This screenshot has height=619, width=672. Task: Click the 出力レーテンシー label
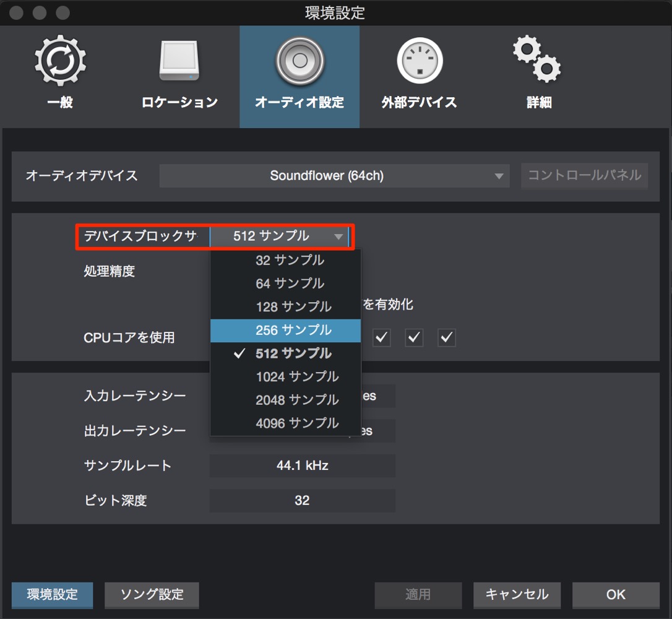pos(134,430)
